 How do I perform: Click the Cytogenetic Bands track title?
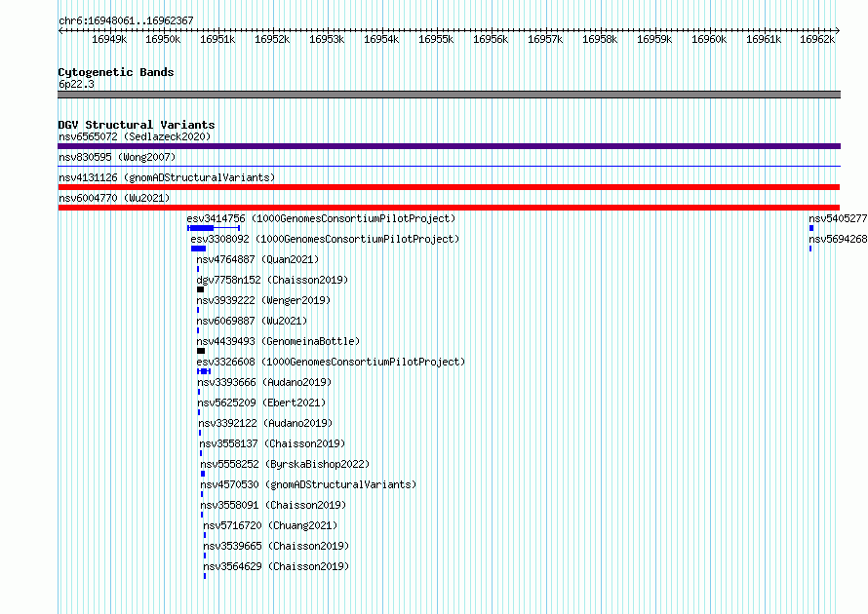[x=116, y=72]
